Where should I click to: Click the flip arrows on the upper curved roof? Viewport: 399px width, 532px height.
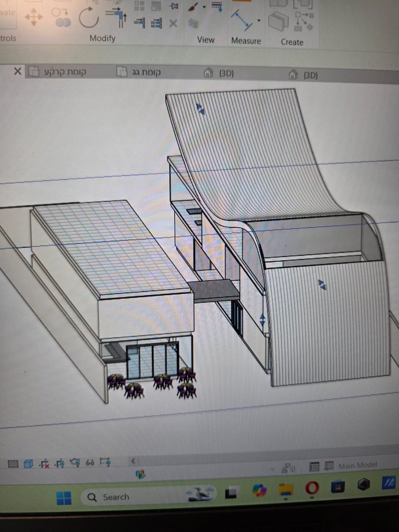pyautogui.click(x=200, y=109)
